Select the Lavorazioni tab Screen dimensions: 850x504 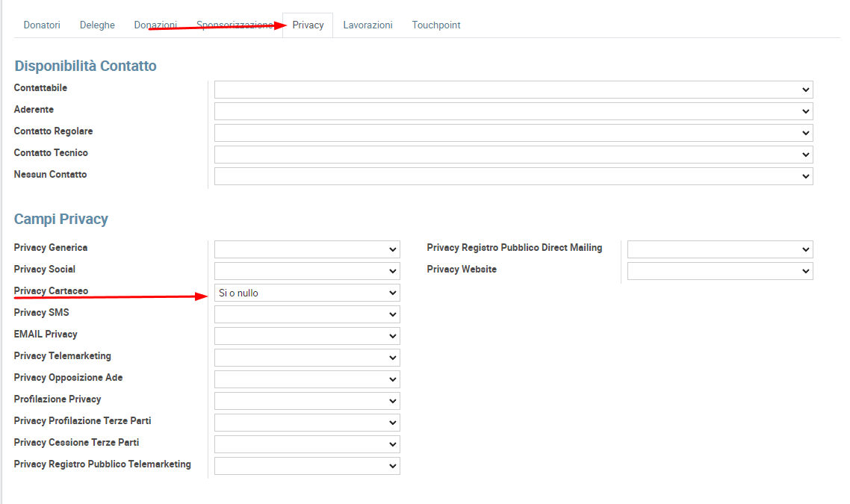coord(367,25)
